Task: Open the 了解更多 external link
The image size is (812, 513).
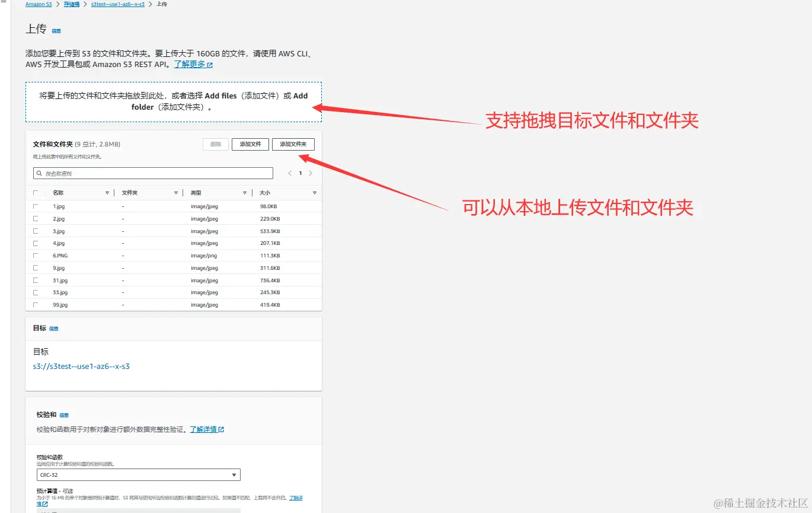Action: click(193, 64)
